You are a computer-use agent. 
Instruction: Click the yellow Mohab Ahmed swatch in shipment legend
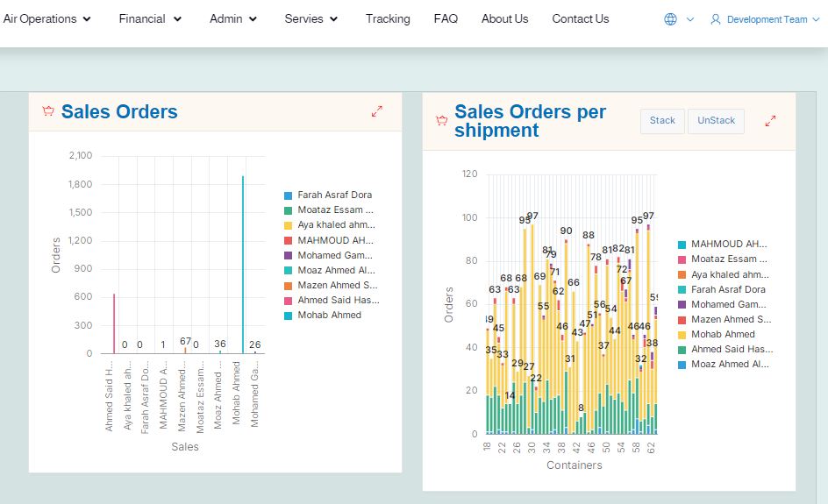click(x=682, y=335)
